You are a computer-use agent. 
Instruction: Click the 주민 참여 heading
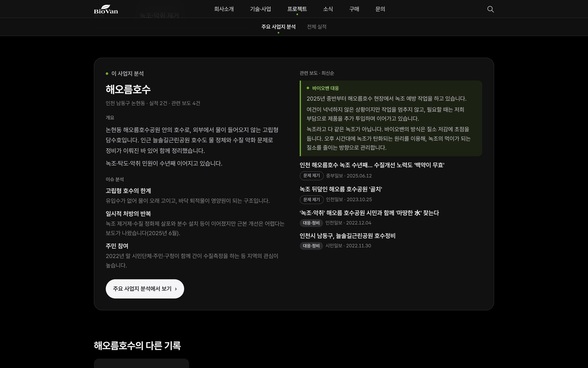[x=117, y=246]
